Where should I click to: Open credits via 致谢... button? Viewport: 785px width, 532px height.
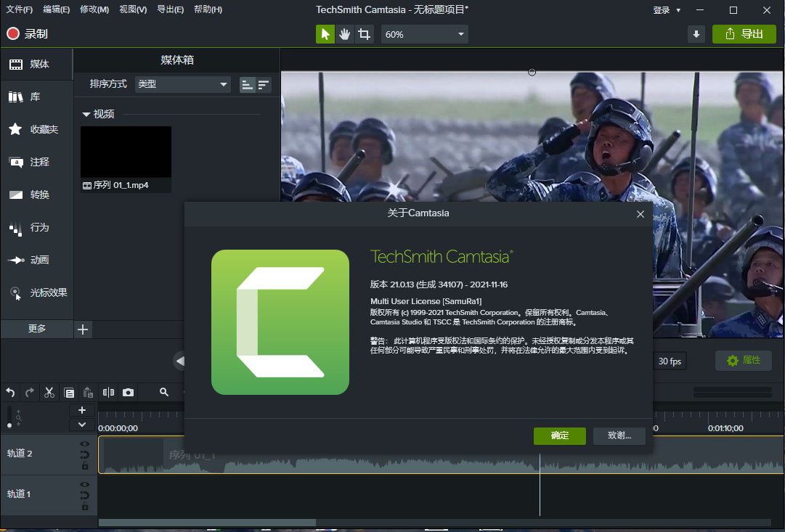click(619, 436)
